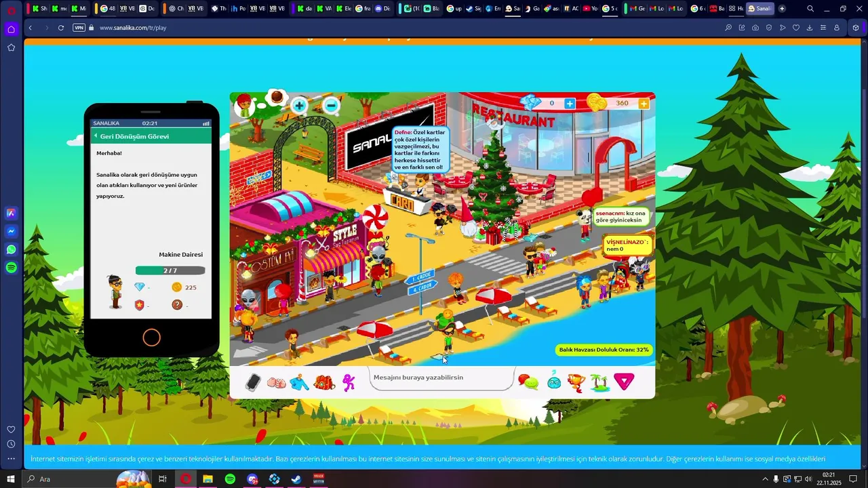Click the 'VİŞNELİNAZO' chat bubble
Image resolution: width=868 pixels, height=488 pixels.
(628, 245)
